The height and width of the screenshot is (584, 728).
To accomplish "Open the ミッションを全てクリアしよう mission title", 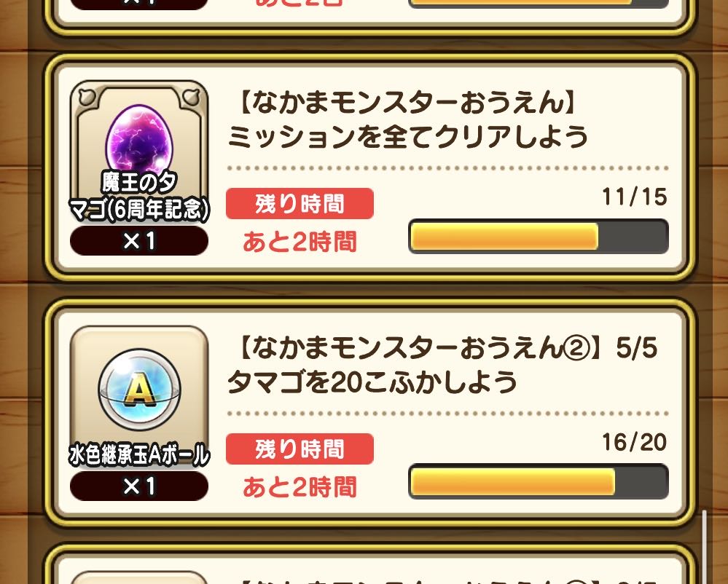I will click(x=408, y=137).
